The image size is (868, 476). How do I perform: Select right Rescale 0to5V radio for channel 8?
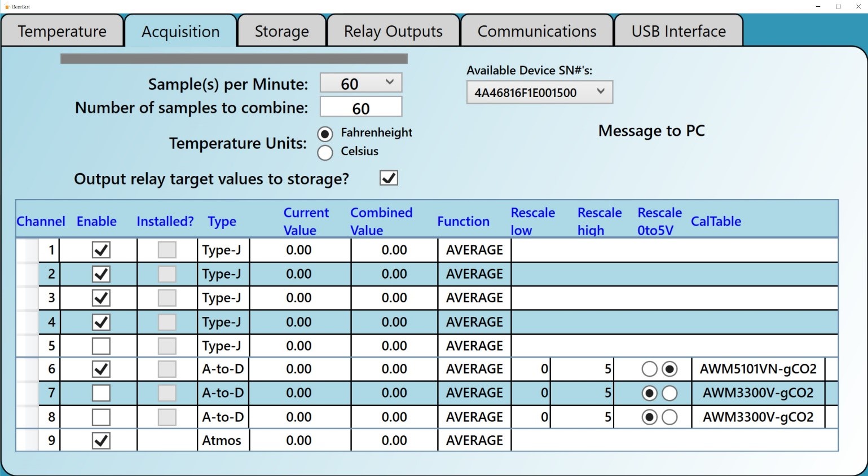click(x=669, y=417)
